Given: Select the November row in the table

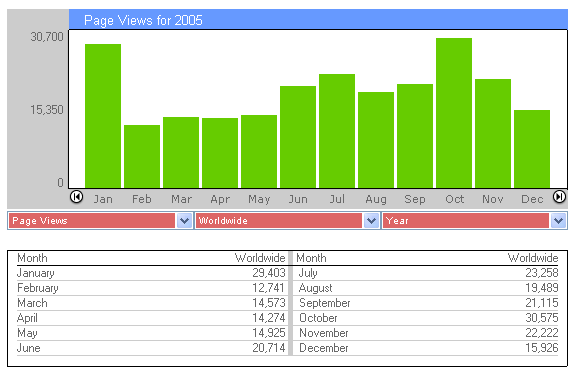Looking at the screenshot, I should point(426,333).
